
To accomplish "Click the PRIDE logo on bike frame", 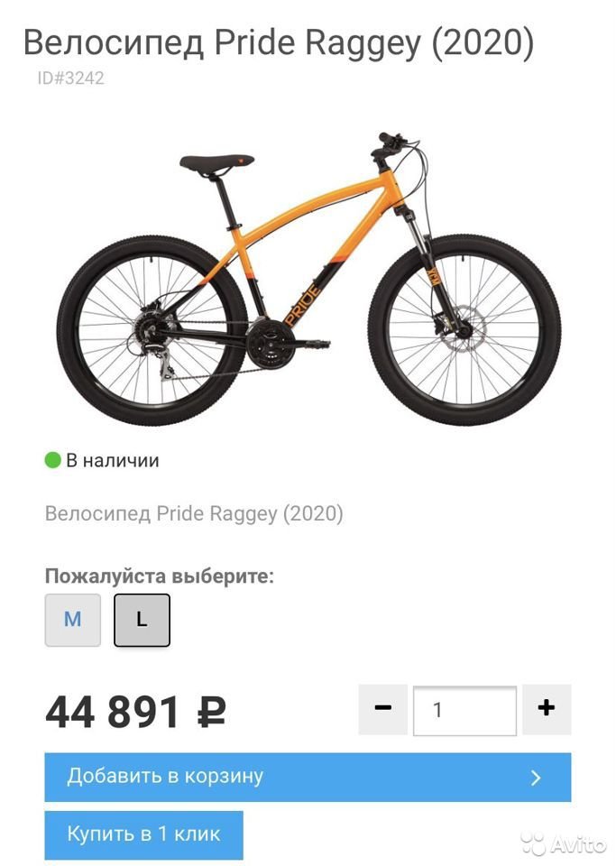I will pos(302,305).
